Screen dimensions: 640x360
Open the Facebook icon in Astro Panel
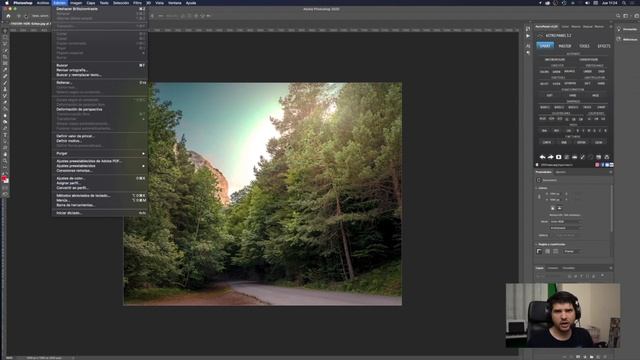602,165
